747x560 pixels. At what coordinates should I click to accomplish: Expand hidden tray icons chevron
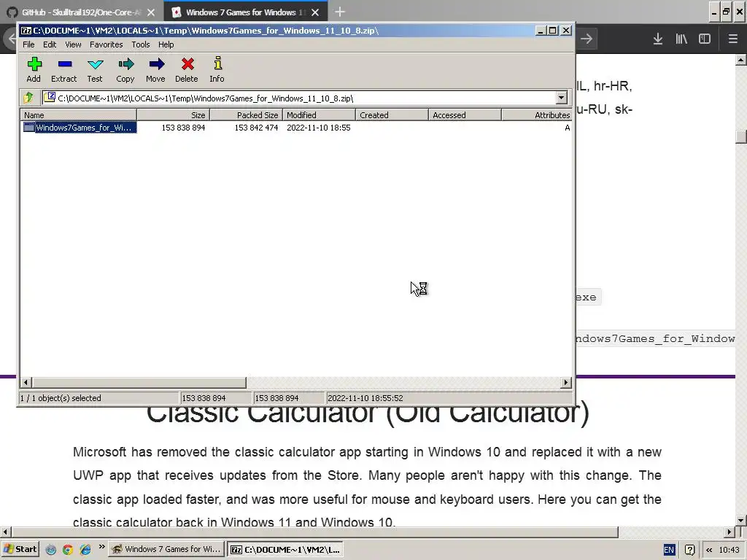(709, 550)
